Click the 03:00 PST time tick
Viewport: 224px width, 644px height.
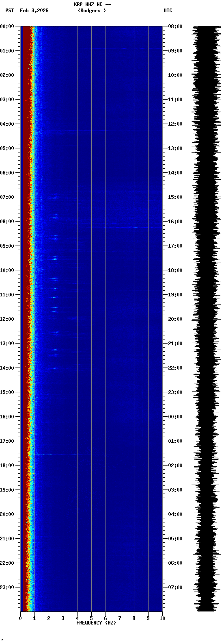7,100
